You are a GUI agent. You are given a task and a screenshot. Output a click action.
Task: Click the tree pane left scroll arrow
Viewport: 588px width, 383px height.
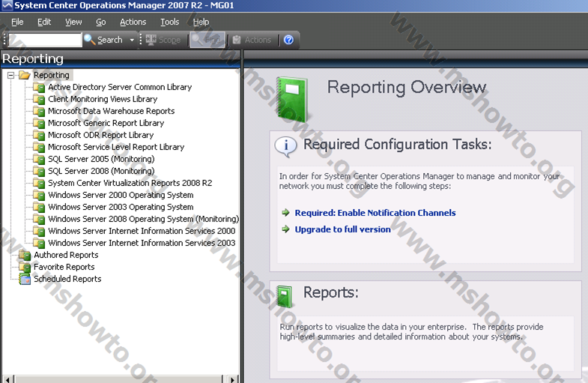(7, 379)
